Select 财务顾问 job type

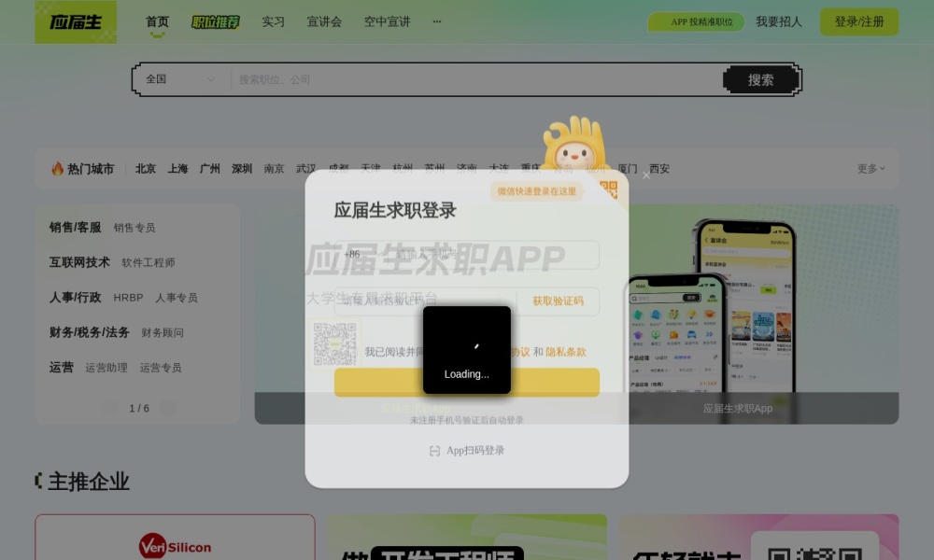pyautogui.click(x=163, y=332)
